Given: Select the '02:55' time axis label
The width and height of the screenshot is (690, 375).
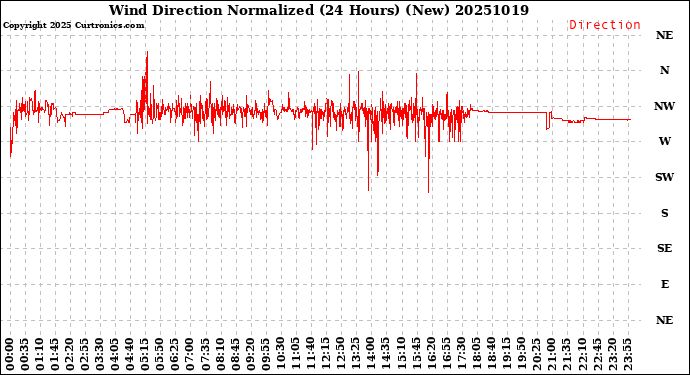Looking at the screenshot, I should (x=85, y=355).
